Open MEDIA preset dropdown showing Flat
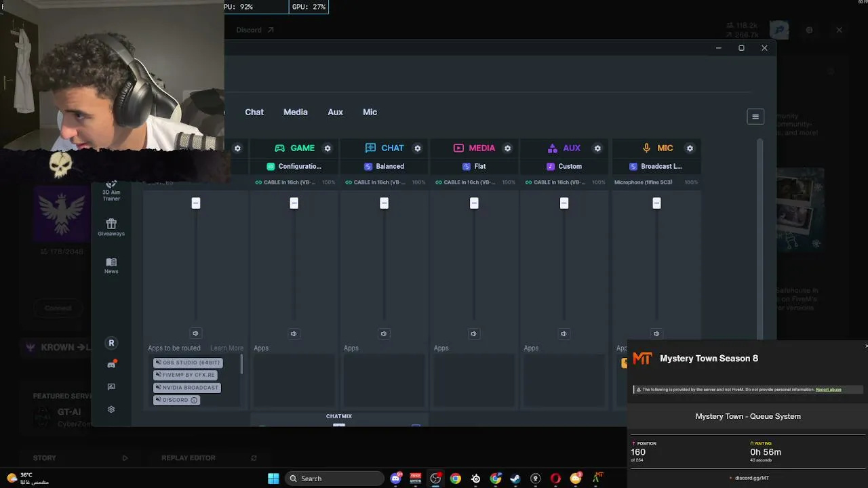The image size is (868, 488). click(475, 166)
